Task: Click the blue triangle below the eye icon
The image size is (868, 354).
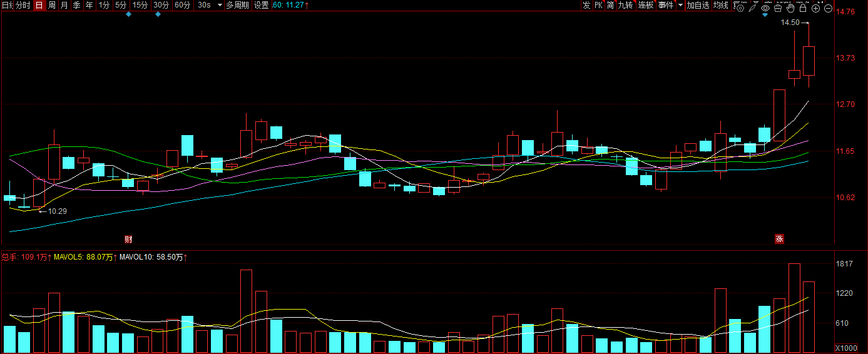Action: tap(765, 15)
